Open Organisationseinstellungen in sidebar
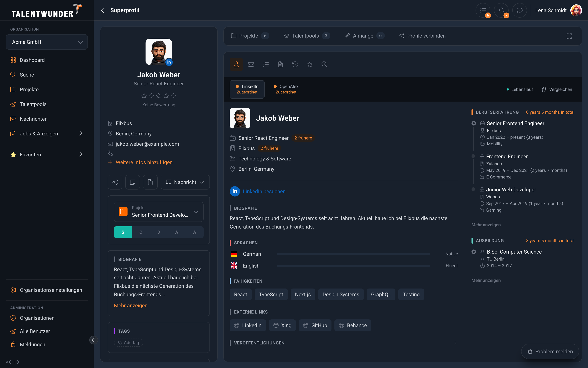Image resolution: width=588 pixels, height=368 pixels. pyautogui.click(x=47, y=290)
